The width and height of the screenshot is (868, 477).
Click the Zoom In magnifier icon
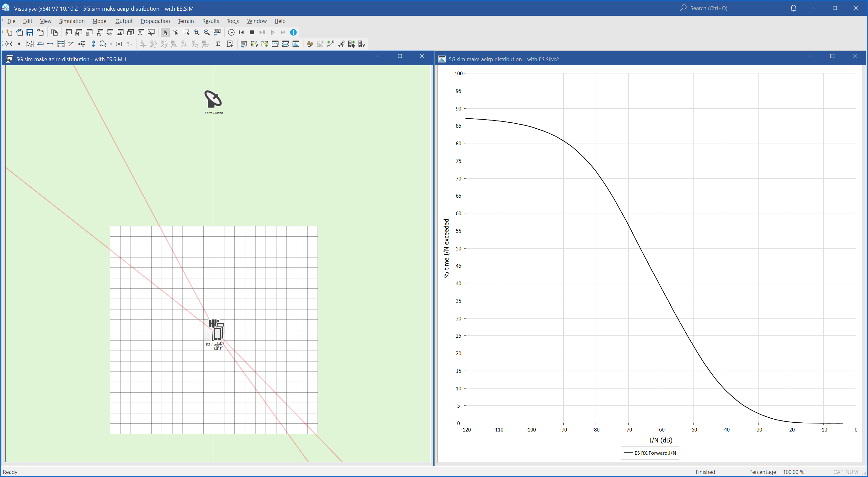coord(196,32)
